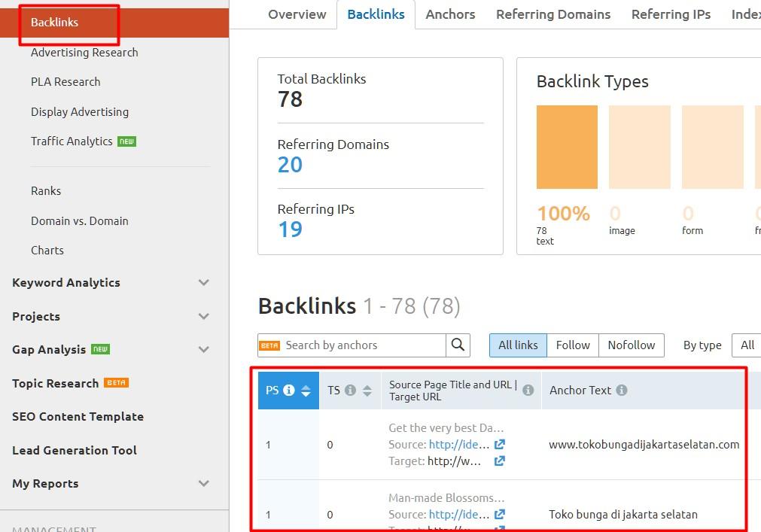Click the TS column sort arrows
761x532 pixels.
click(x=367, y=391)
